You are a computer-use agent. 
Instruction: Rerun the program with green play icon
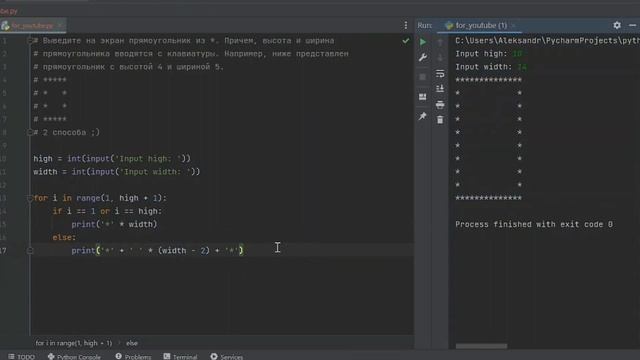coord(423,42)
